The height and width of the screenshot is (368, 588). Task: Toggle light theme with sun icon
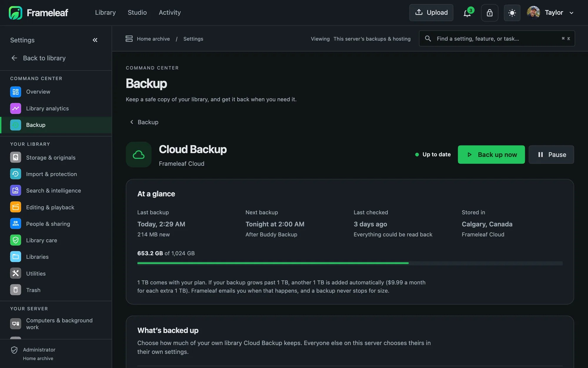[512, 13]
